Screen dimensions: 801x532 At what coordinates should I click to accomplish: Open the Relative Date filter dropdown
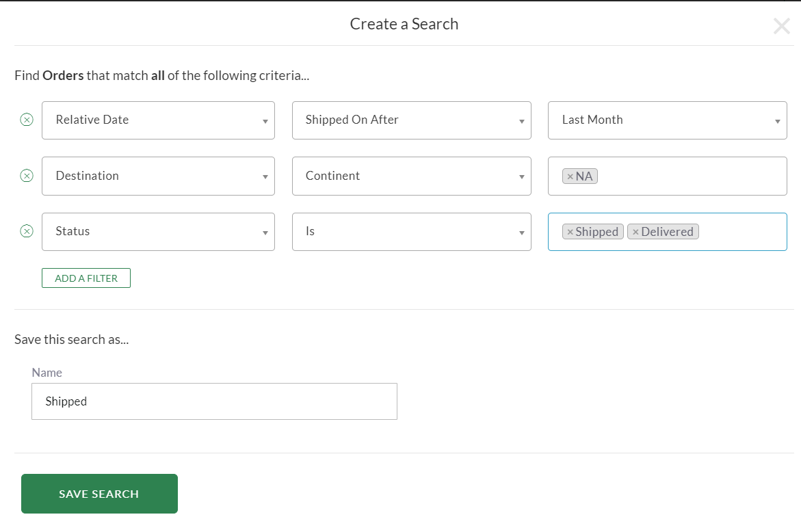coord(158,120)
